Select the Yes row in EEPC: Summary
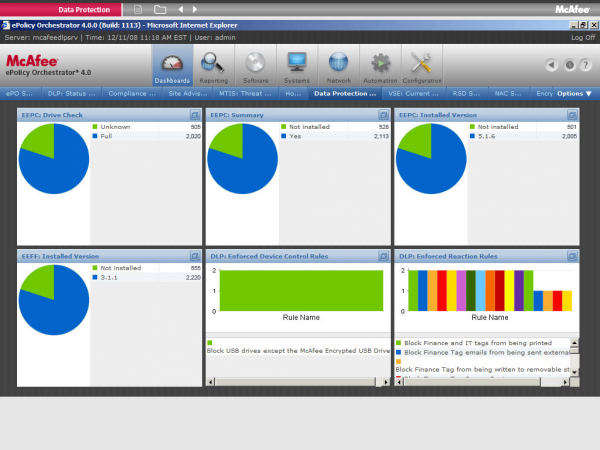 335,136
